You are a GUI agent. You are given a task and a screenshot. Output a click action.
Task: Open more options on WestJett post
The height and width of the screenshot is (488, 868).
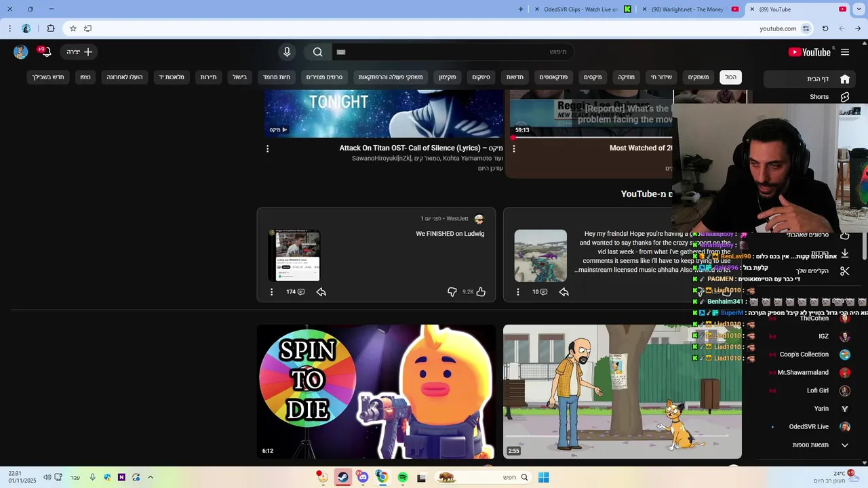click(x=271, y=292)
